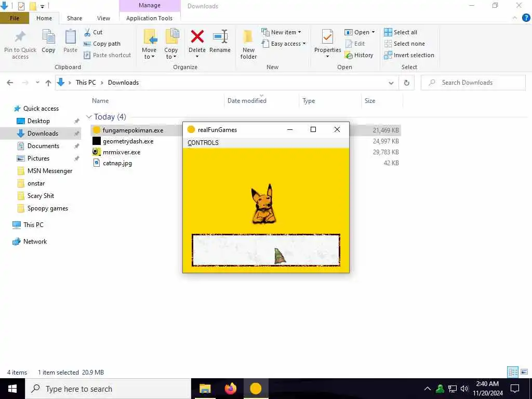This screenshot has width=532, height=399.
Task: Open New item dropdown
Action: point(281,32)
